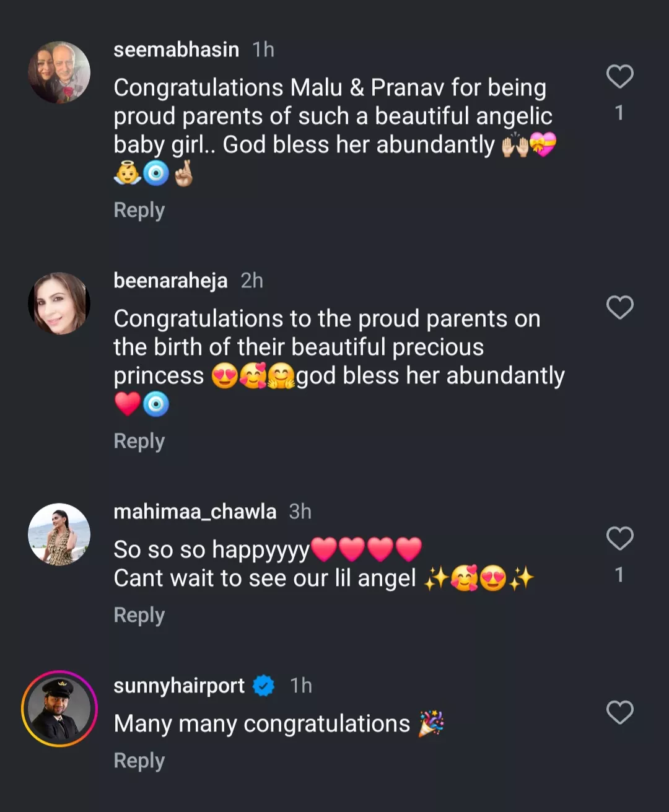This screenshot has height=812, width=669.
Task: Reply to beenaraheja's comment
Action: pyautogui.click(x=139, y=442)
